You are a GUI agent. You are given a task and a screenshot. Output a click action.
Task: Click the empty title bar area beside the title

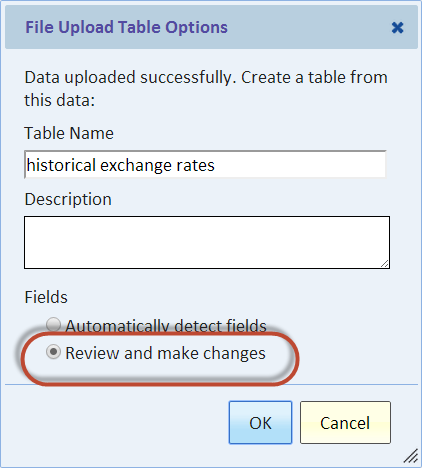coord(308,27)
